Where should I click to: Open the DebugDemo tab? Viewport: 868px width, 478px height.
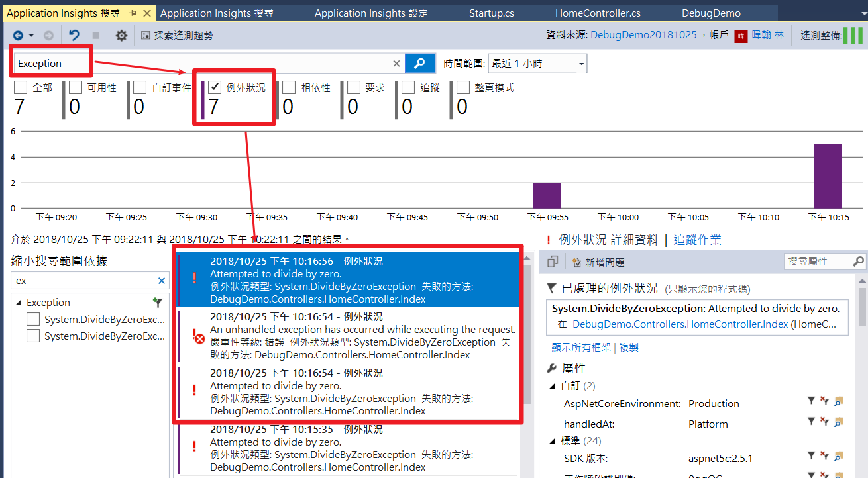[711, 13]
